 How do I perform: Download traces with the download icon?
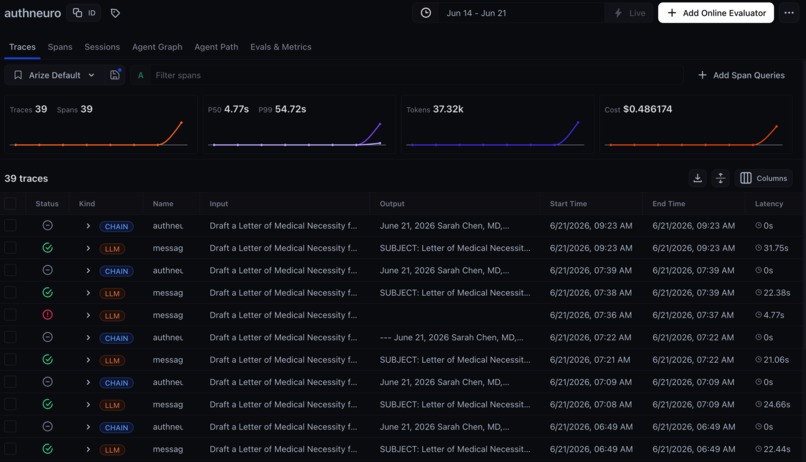click(x=698, y=178)
